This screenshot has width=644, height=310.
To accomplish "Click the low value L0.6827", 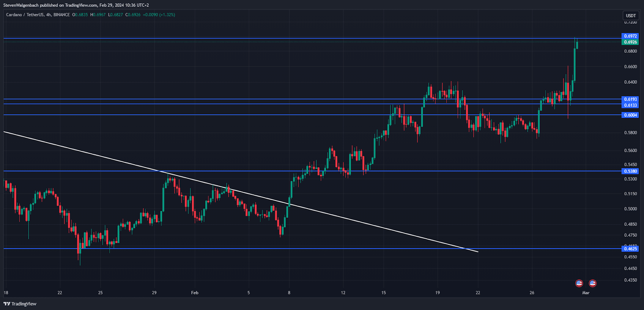I will 116,15.
